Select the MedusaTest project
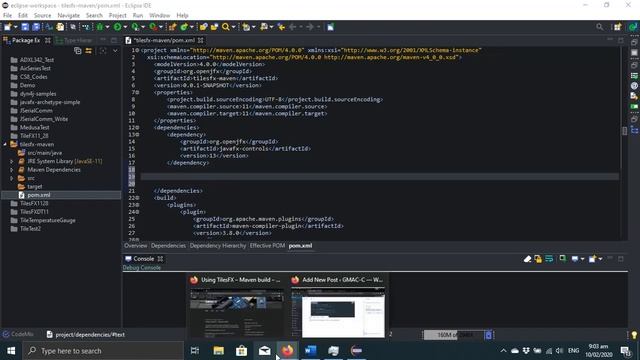The height and width of the screenshot is (360, 640). tap(34, 127)
